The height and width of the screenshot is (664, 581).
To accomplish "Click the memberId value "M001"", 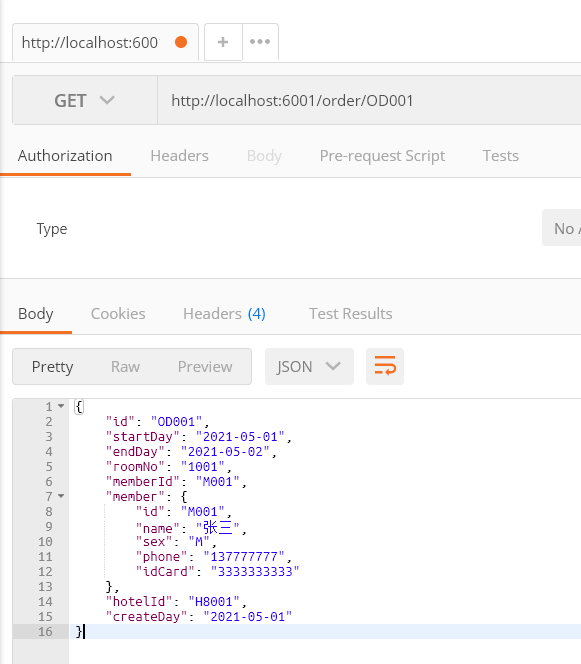I will click(218, 481).
